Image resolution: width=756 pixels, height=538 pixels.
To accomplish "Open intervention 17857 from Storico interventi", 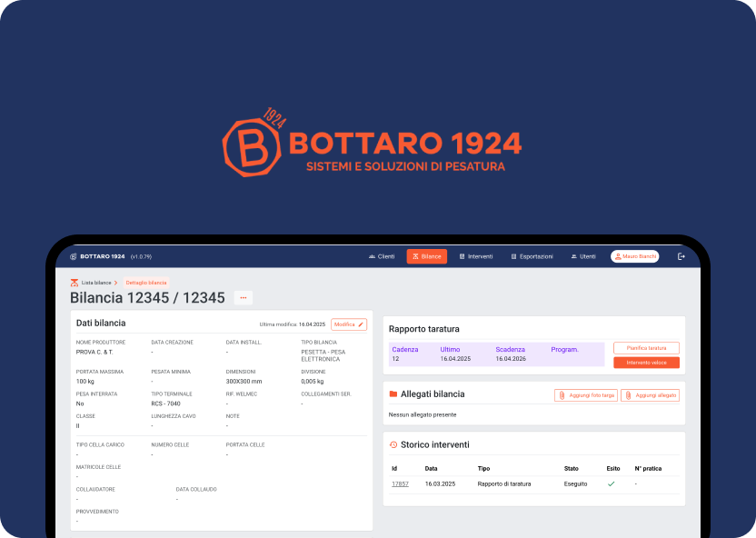I will pyautogui.click(x=400, y=483).
